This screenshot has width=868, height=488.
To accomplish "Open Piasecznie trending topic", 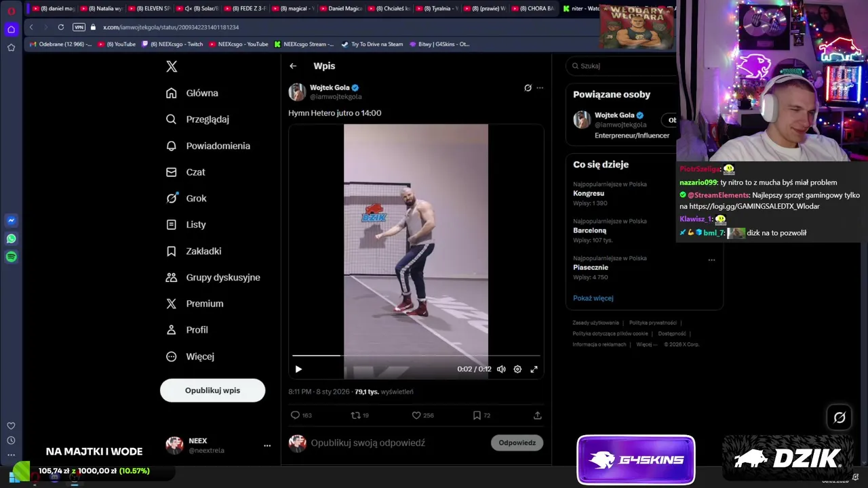I will (591, 267).
